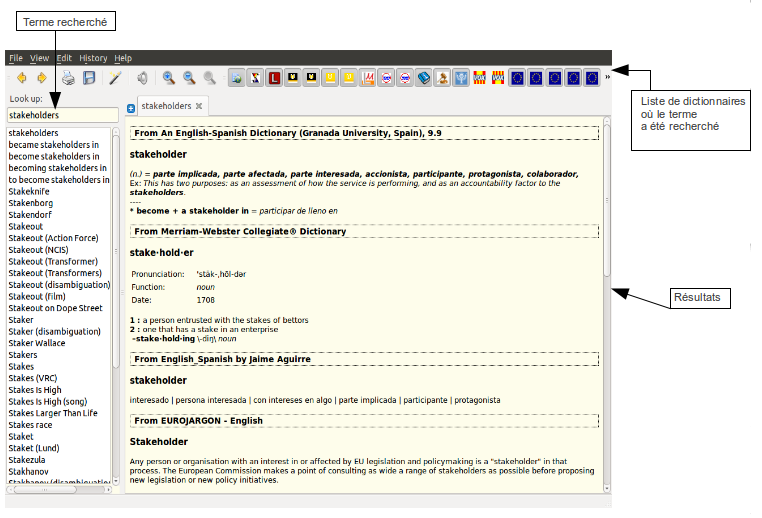Image resolution: width=762 pixels, height=518 pixels.
Task: Zoom out with the minus magnifier icon
Action: pos(189,78)
